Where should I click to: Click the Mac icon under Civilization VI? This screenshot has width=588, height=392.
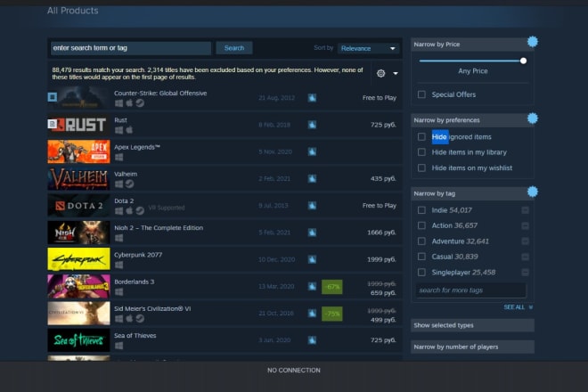click(129, 318)
